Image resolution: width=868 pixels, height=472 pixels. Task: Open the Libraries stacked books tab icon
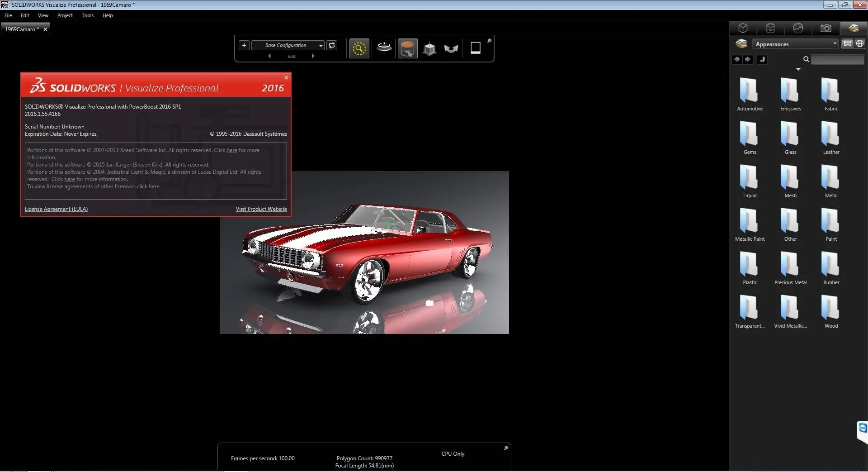click(854, 28)
